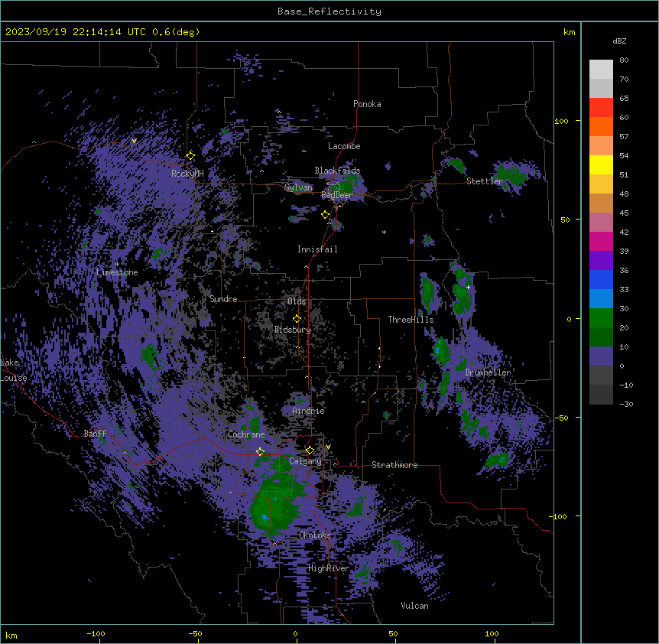Click the 30 dBZ green legend swatch
The image size is (659, 644).
(x=601, y=318)
